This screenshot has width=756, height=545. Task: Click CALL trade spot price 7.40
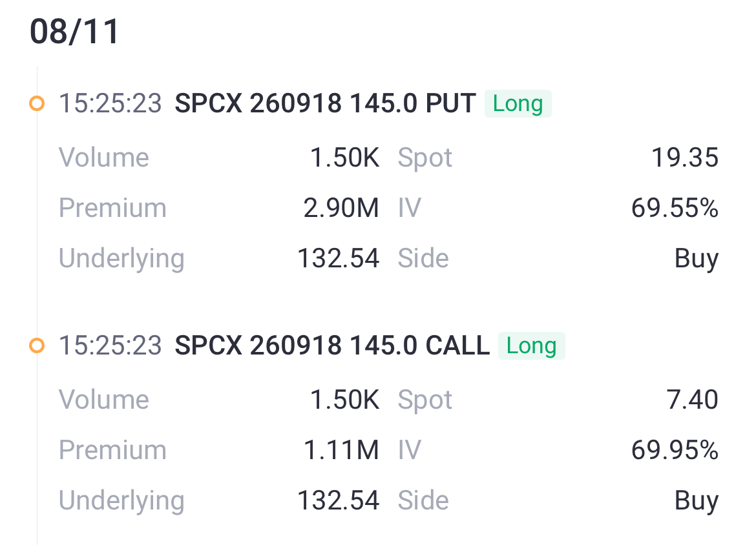coord(693,400)
